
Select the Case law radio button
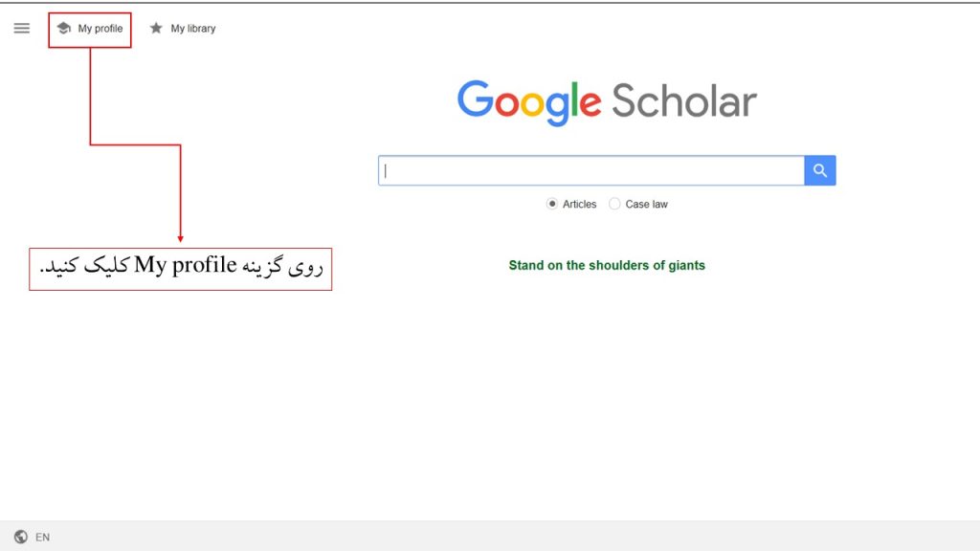click(x=614, y=204)
